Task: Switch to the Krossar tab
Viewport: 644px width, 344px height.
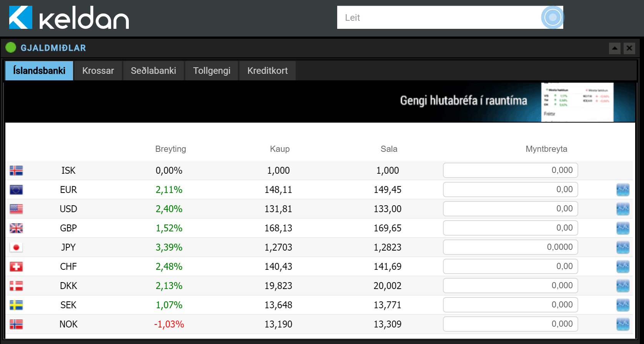Action: click(x=98, y=71)
